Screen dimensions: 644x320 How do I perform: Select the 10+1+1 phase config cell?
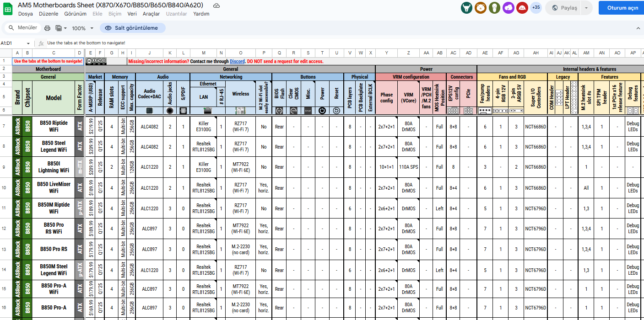pos(386,167)
